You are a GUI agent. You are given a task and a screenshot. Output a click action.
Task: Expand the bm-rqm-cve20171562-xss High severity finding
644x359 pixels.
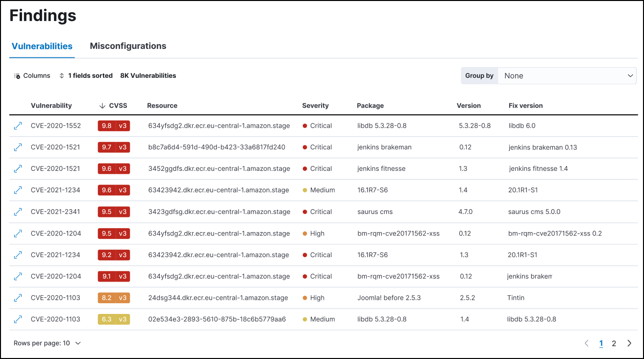(18, 233)
